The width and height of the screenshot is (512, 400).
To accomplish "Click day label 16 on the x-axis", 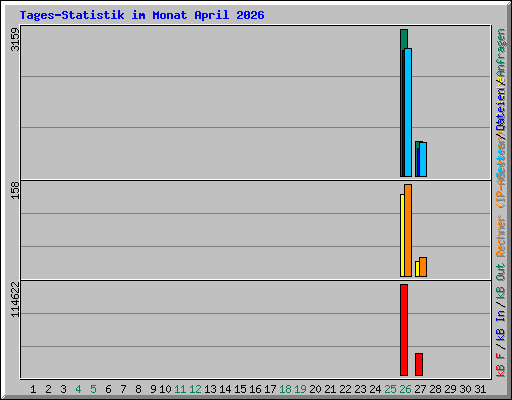I will 255,389.
